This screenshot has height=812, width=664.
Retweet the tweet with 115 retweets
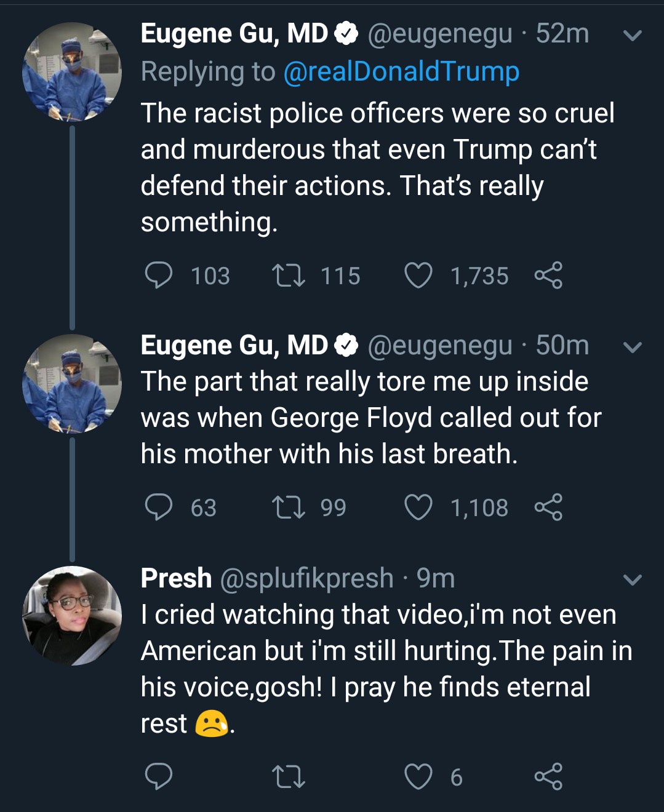click(x=289, y=276)
